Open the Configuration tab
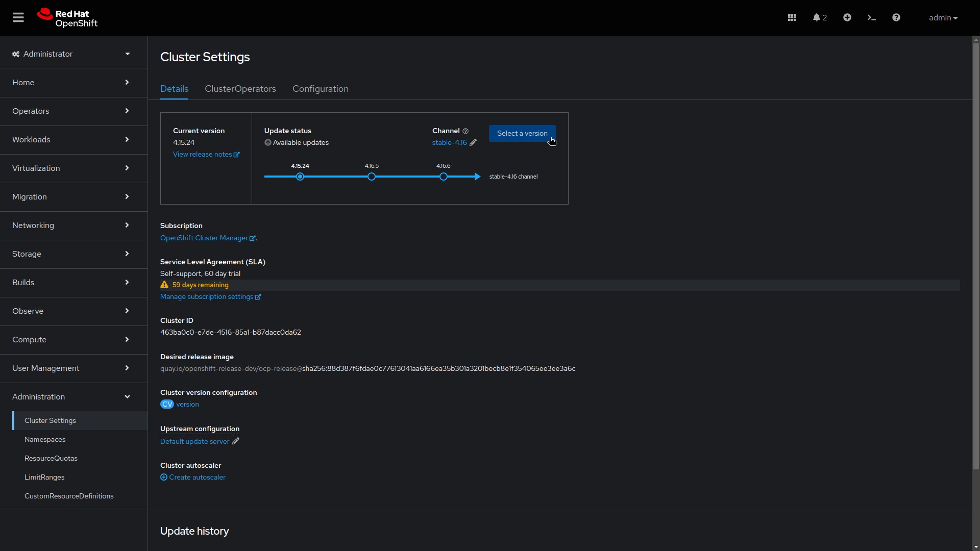This screenshot has width=980, height=551. coord(320,88)
